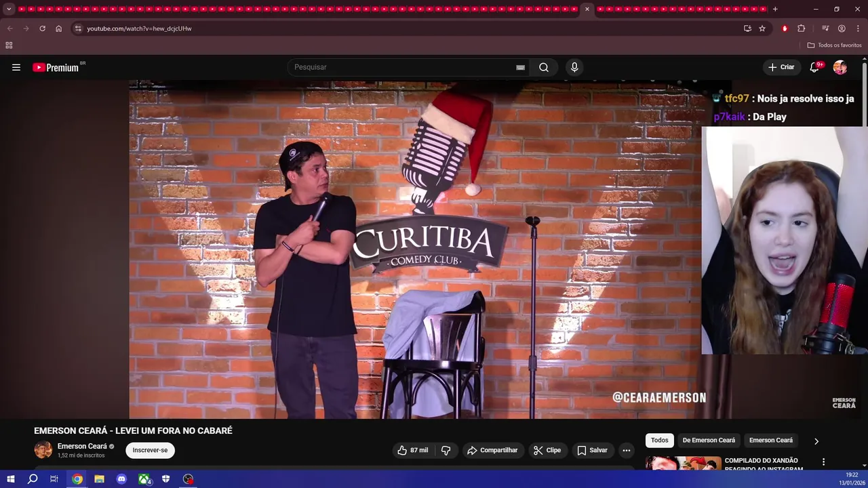
Task: Click the search magnifier button
Action: (544, 67)
